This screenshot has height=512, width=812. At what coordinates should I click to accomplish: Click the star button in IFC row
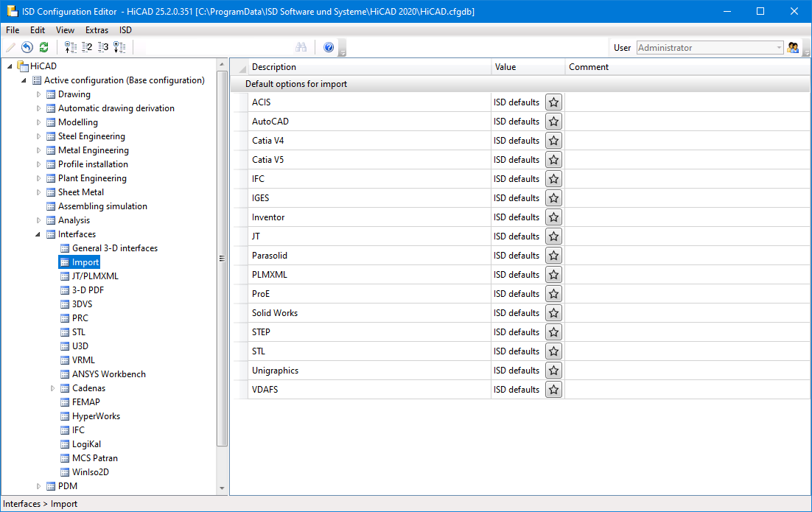pyautogui.click(x=554, y=179)
